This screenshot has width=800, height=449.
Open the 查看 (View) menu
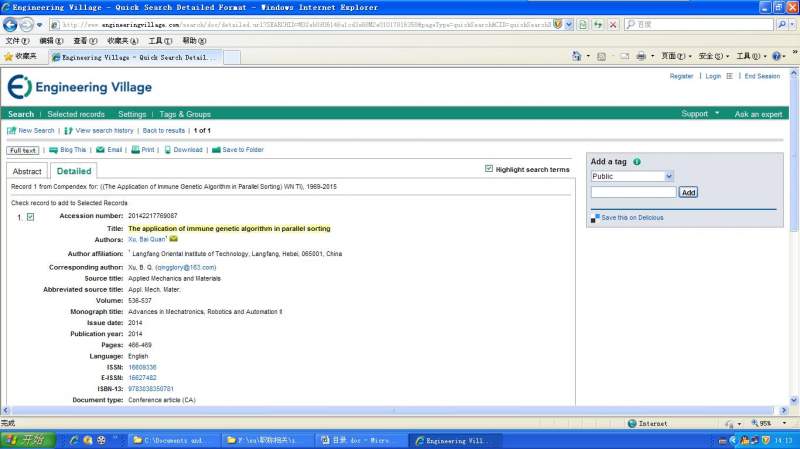click(x=85, y=40)
